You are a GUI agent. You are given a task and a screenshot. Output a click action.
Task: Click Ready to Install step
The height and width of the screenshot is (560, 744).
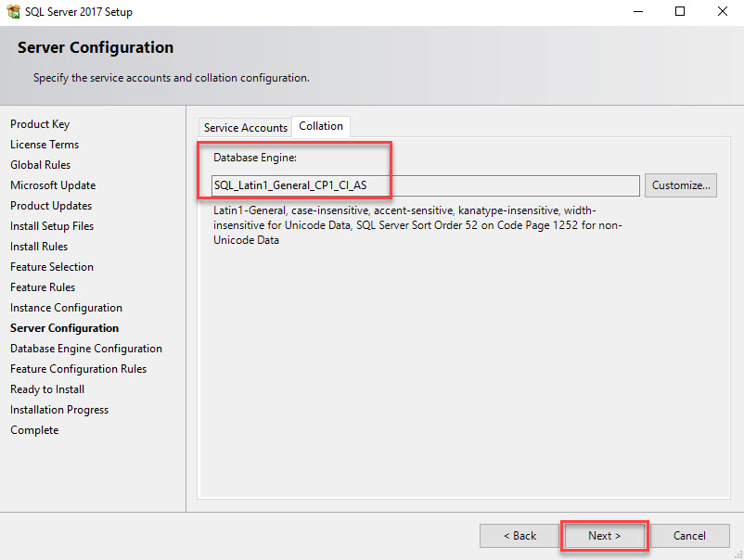click(47, 389)
